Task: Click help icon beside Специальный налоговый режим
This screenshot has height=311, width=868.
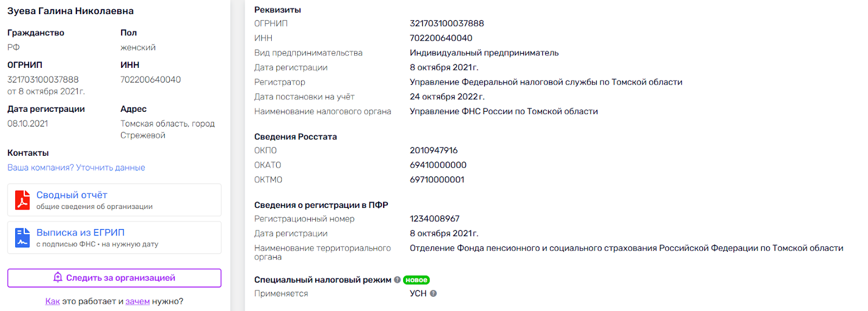Action: 397,280
